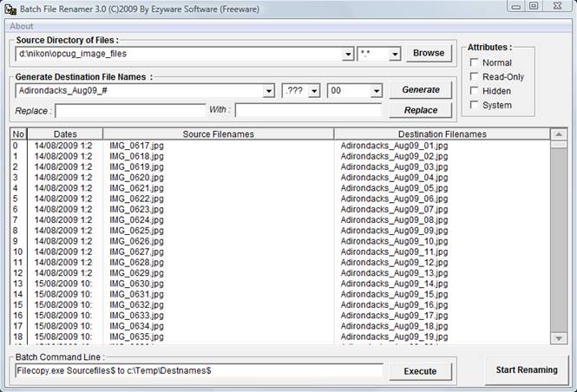
Task: Click destination name Adirondacks_Aug09_02.jpg
Action: (x=394, y=156)
